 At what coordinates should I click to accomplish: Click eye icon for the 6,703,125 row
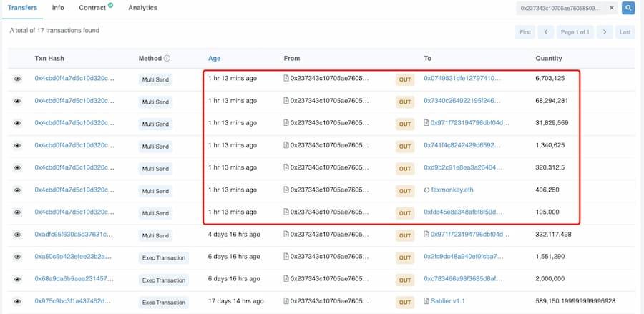pyautogui.click(x=17, y=79)
